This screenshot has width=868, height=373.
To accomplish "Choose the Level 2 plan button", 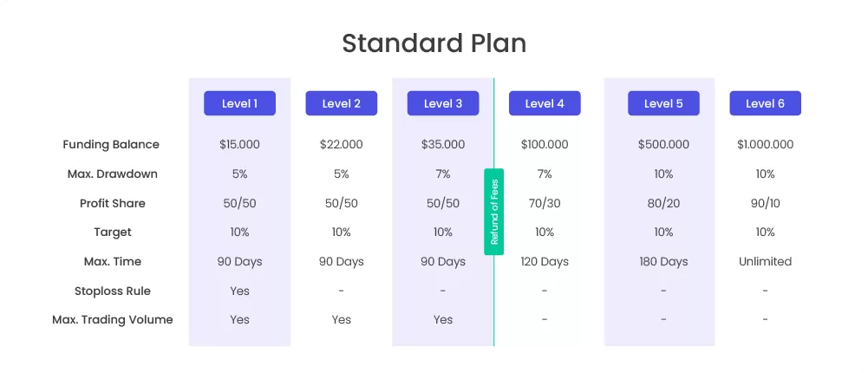I will pos(341,103).
